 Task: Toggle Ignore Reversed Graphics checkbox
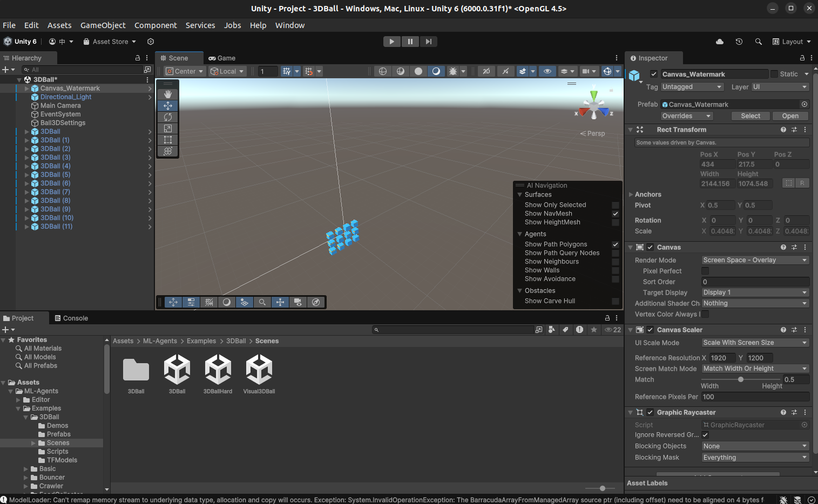(x=705, y=435)
